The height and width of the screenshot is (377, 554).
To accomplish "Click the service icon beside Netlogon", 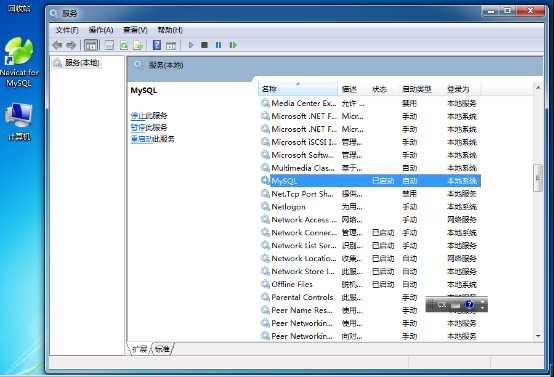I will pos(265,206).
